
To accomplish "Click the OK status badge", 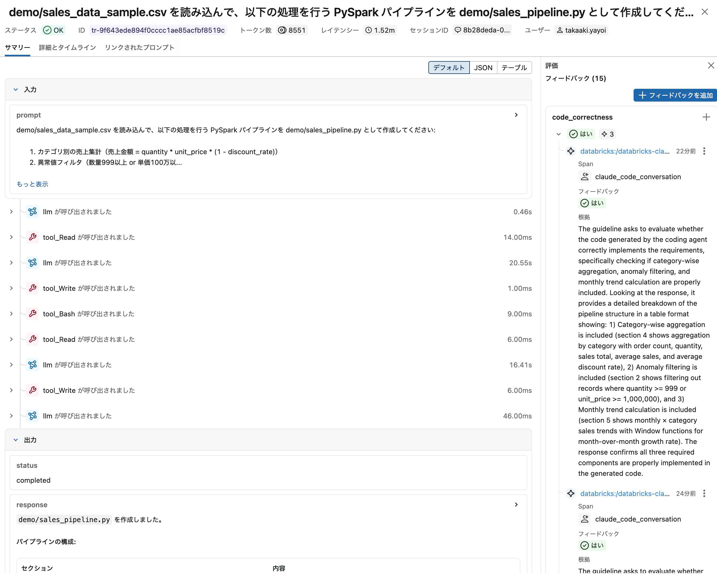I will 53,30.
